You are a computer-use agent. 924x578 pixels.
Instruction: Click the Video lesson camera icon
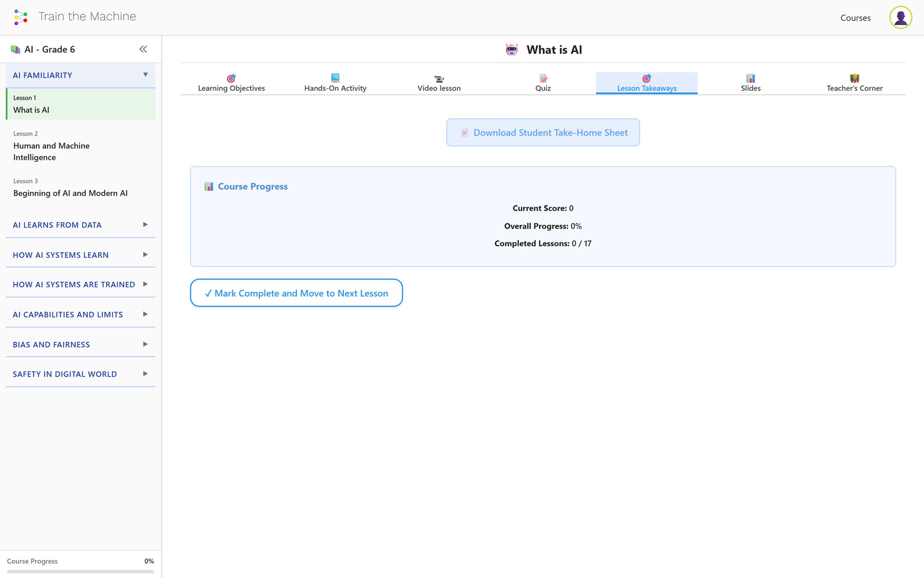(439, 78)
